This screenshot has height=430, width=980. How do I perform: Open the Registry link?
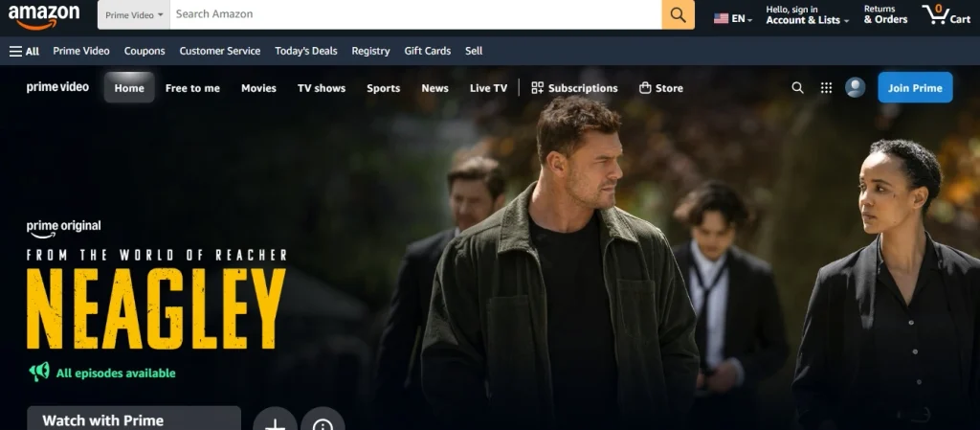370,52
